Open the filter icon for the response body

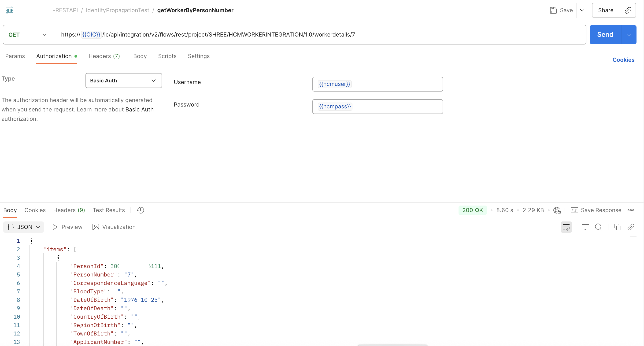[585, 227]
